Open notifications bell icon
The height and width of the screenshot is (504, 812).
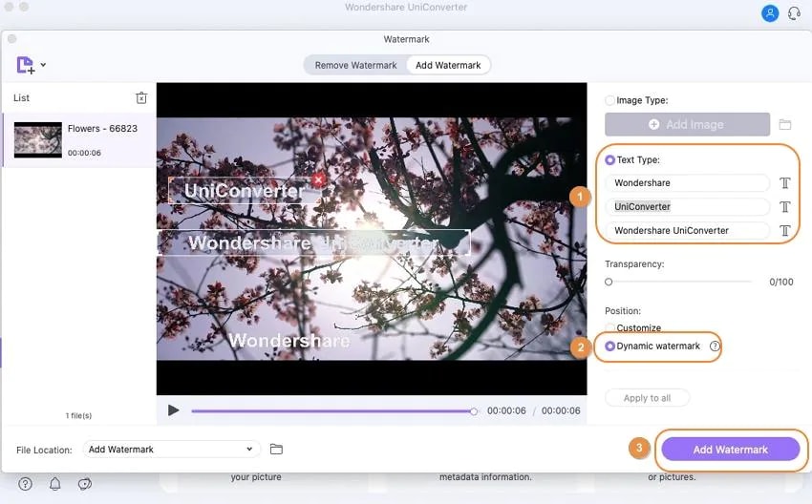(54, 484)
